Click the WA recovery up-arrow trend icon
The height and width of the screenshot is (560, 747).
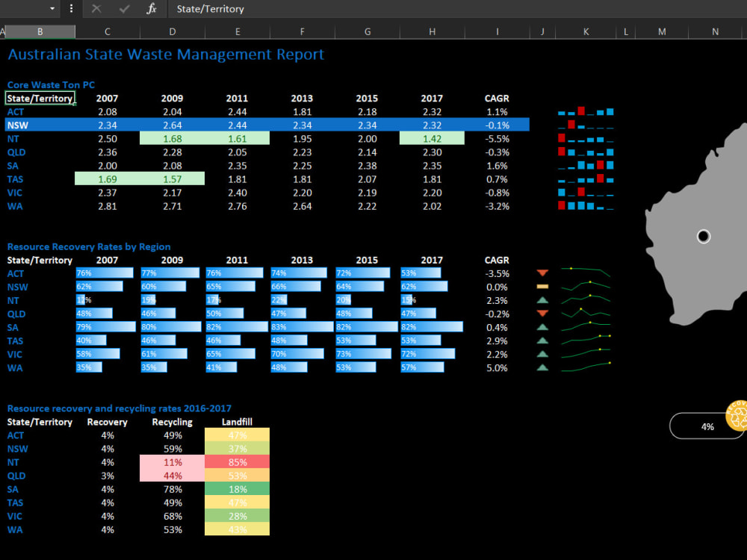[542, 367]
